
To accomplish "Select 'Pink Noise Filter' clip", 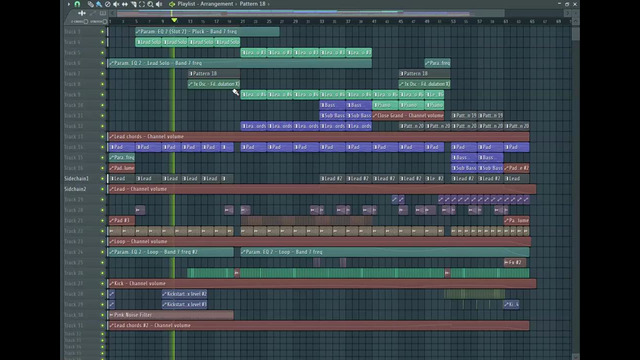I will [x=171, y=315].
